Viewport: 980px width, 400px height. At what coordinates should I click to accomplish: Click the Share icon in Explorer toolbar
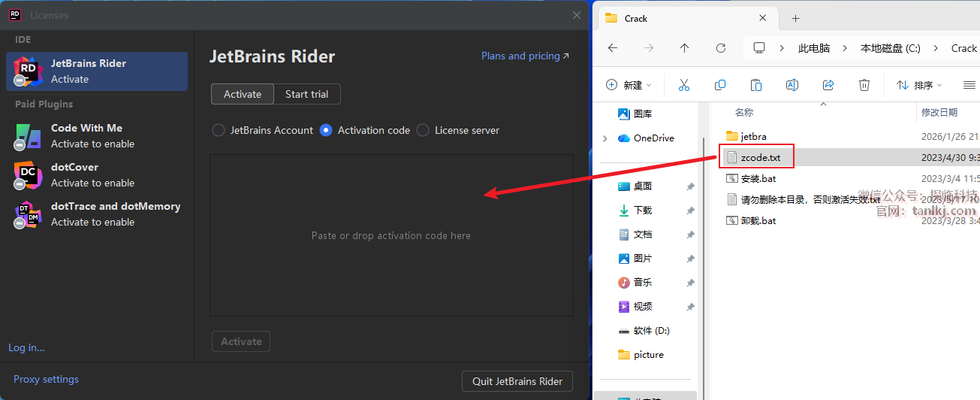pyautogui.click(x=828, y=85)
